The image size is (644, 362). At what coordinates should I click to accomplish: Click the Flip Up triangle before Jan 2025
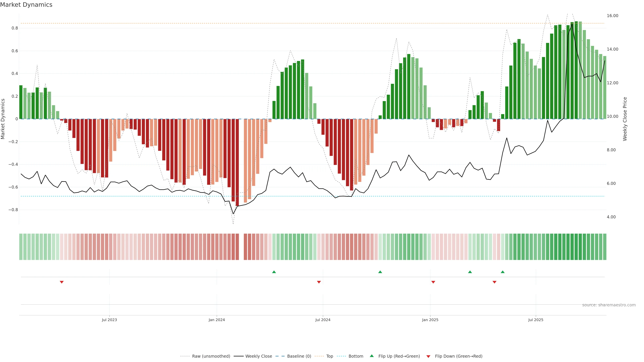(380, 272)
